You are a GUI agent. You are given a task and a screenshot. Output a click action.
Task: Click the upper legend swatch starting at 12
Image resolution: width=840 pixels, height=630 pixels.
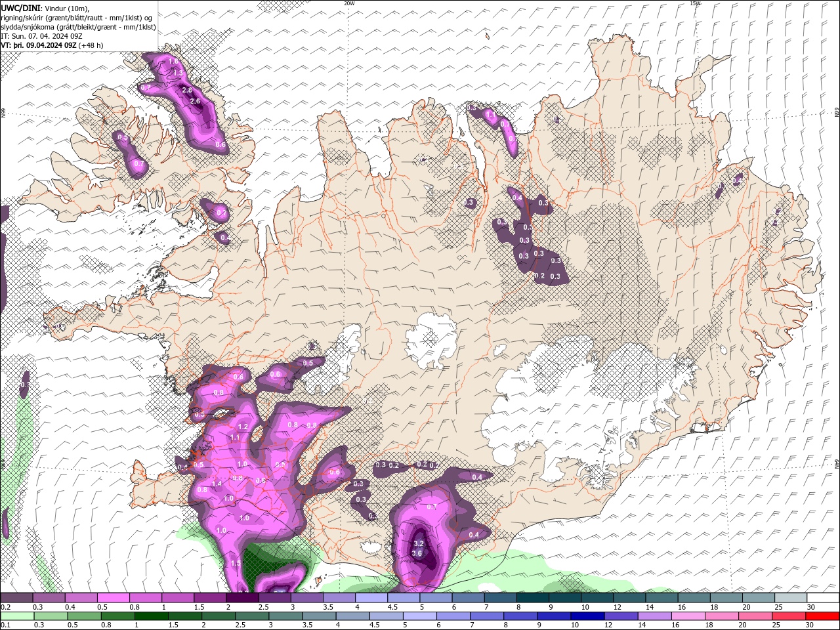[630, 598]
